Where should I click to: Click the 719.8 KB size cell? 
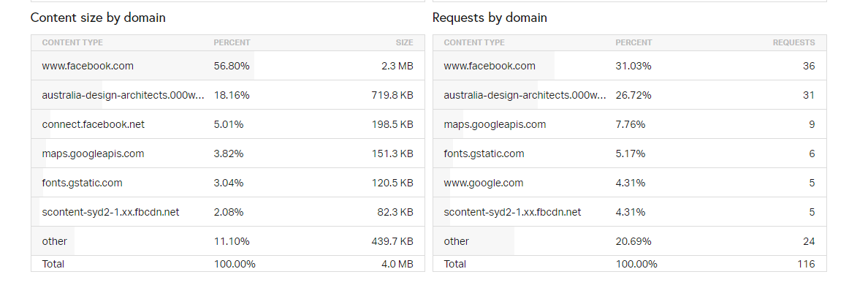coord(392,95)
